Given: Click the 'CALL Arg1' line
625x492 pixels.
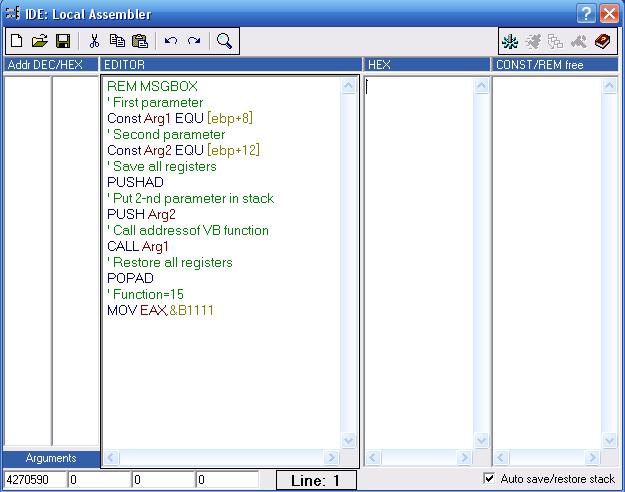Looking at the screenshot, I should pos(138,246).
